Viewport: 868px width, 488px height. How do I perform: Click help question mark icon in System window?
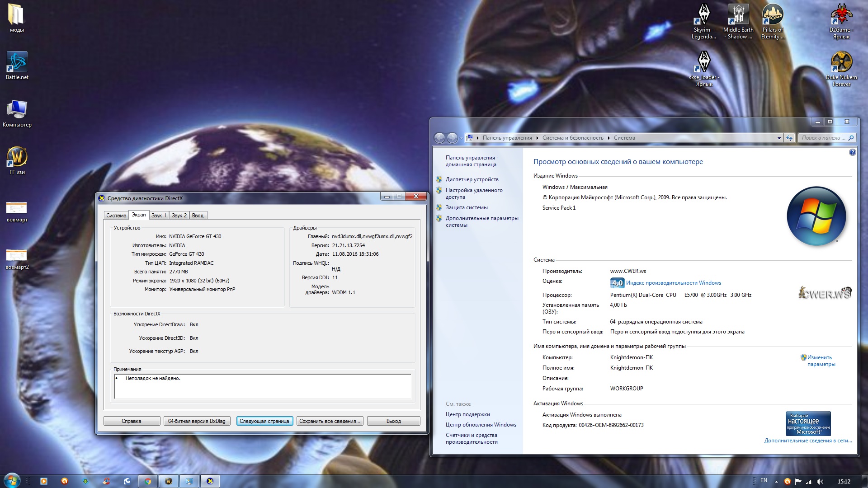[x=852, y=153]
